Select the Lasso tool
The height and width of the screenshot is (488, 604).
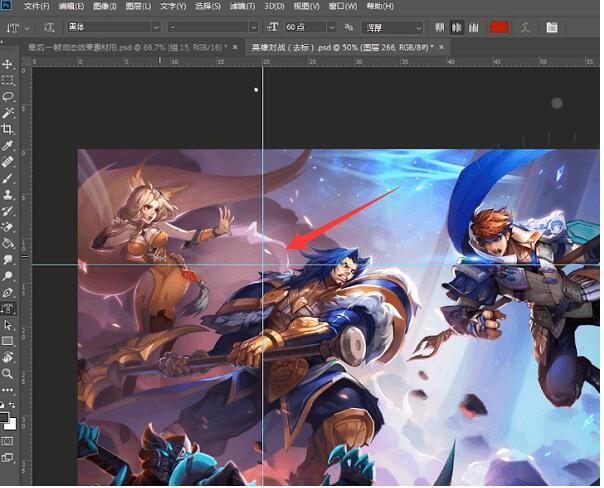coord(8,97)
